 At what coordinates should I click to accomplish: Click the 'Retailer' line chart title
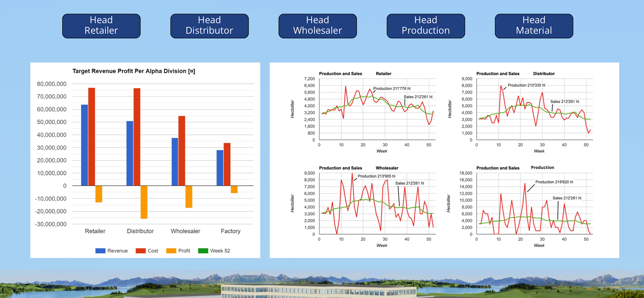(x=383, y=74)
